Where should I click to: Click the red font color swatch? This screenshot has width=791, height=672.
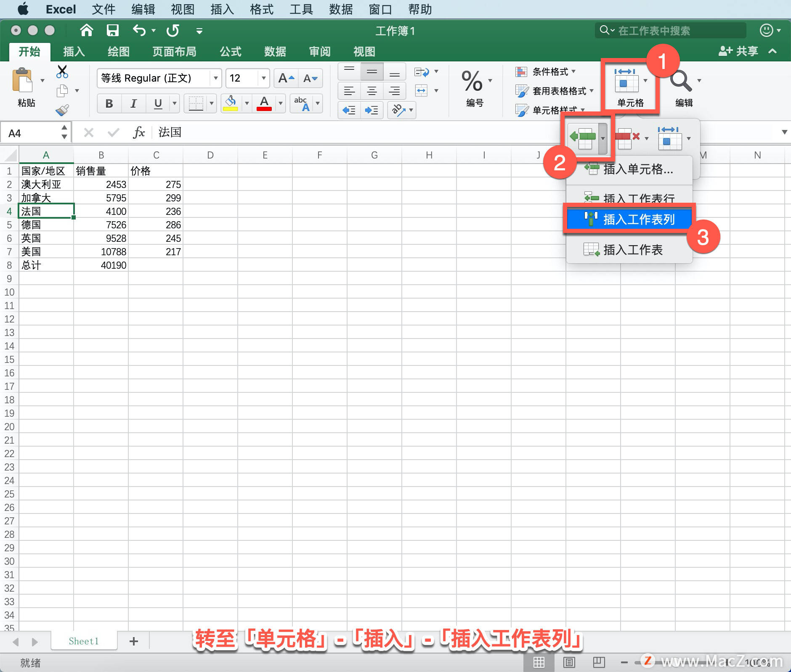(263, 108)
